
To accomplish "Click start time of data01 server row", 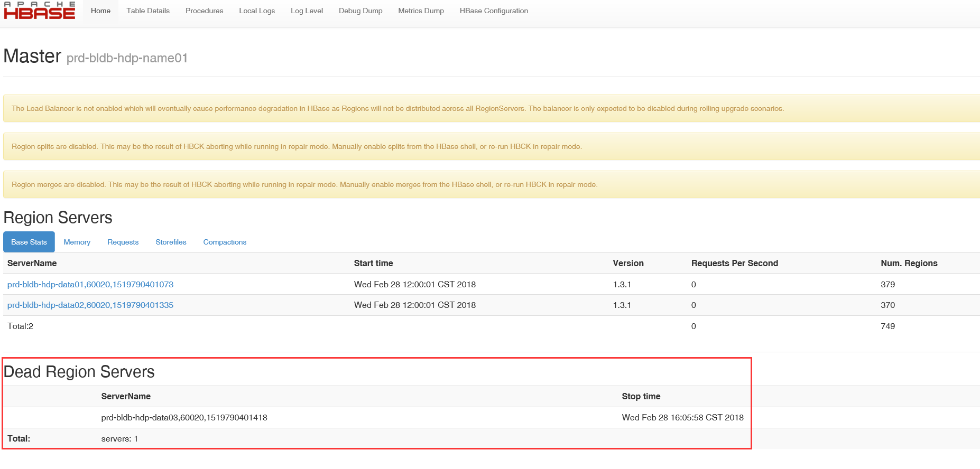I will [415, 284].
